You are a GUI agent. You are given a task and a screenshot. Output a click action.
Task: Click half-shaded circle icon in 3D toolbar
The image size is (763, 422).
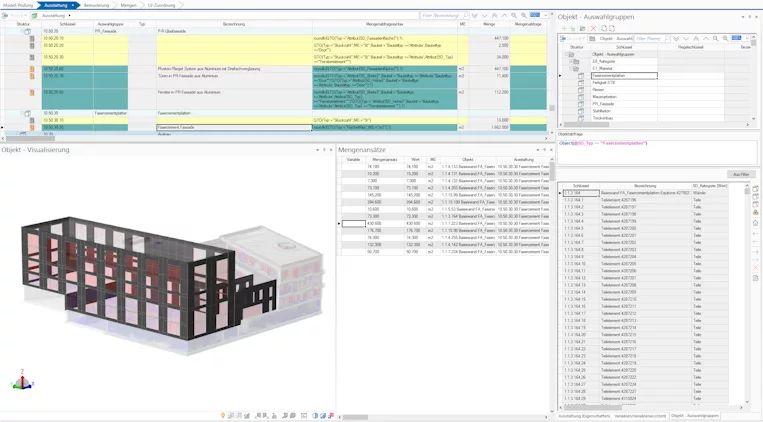pos(315,416)
